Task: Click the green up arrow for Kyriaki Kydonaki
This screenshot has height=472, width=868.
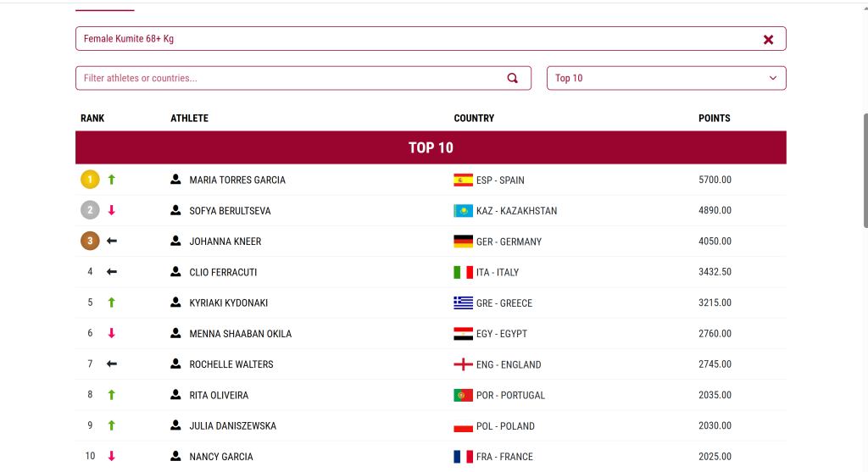Action: 111,303
